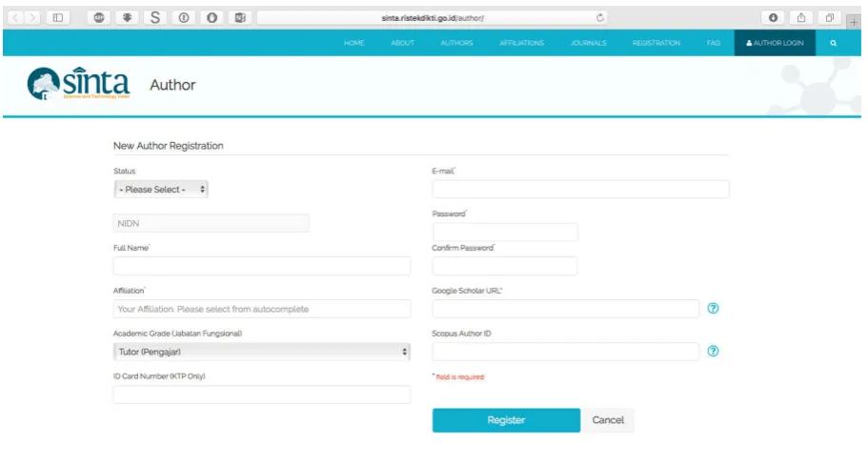
Task: Click the Safari share icon
Action: click(801, 18)
